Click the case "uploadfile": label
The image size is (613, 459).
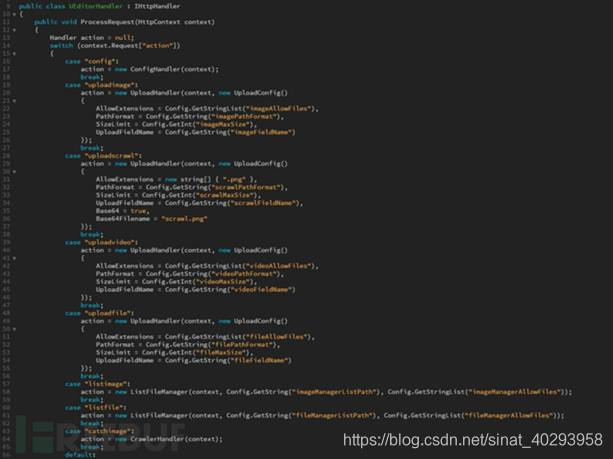click(100, 313)
